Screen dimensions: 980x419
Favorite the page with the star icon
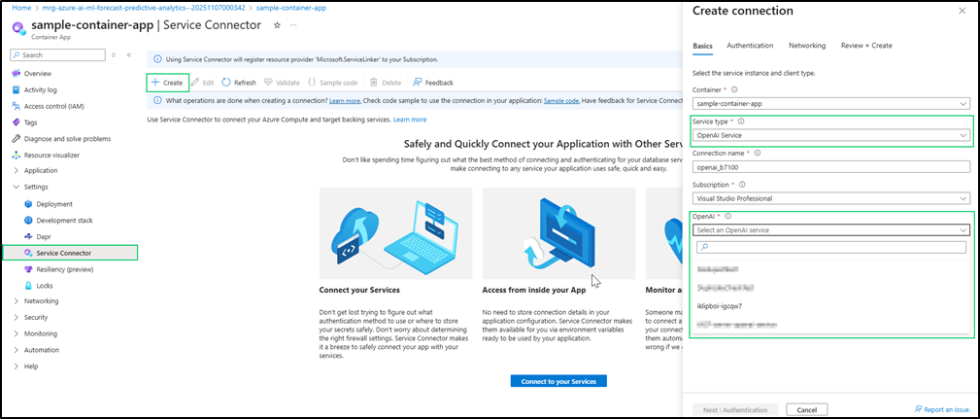click(x=278, y=24)
